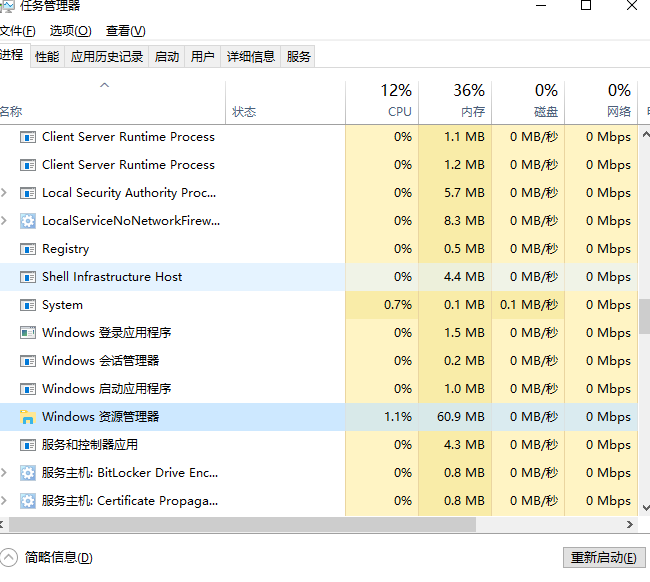The height and width of the screenshot is (582, 650).
Task: Select Windows 会话管理器 row name
Action: pyautogui.click(x=101, y=361)
